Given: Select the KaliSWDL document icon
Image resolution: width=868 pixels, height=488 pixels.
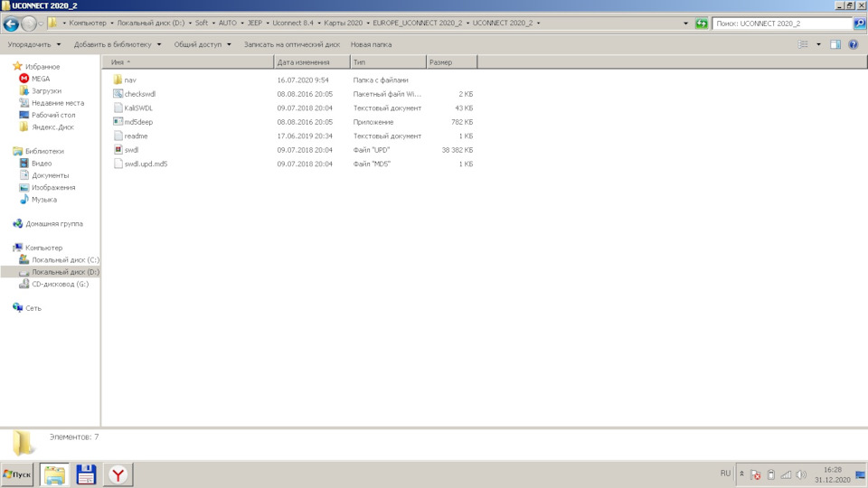Looking at the screenshot, I should pyautogui.click(x=118, y=108).
